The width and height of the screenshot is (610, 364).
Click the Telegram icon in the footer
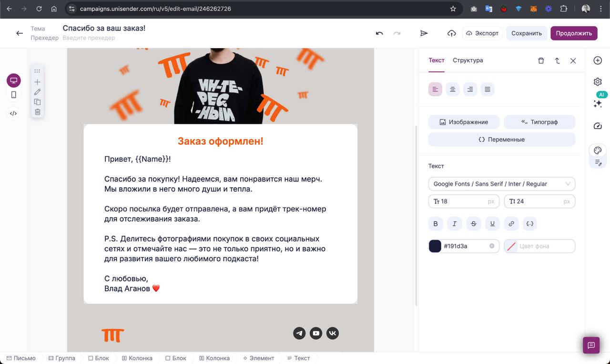[x=299, y=333]
